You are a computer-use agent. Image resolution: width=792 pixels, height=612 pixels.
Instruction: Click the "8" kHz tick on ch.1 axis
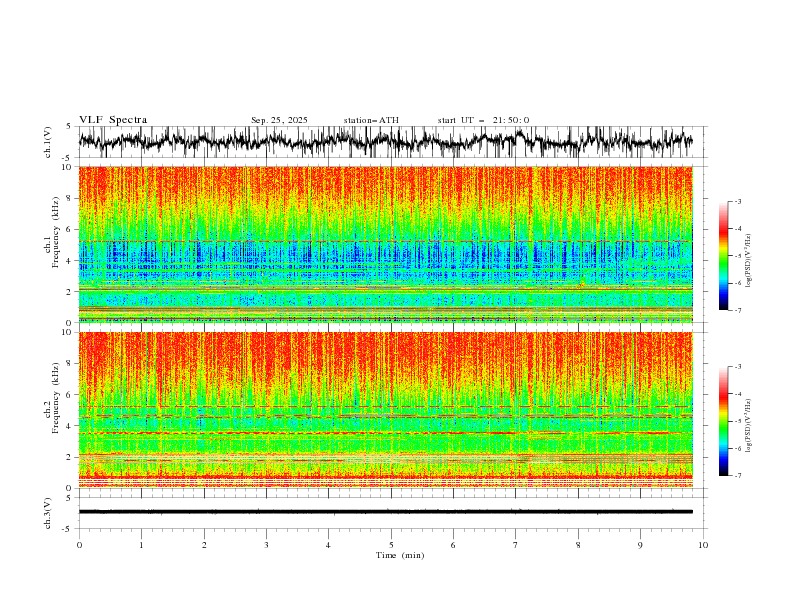(x=70, y=198)
